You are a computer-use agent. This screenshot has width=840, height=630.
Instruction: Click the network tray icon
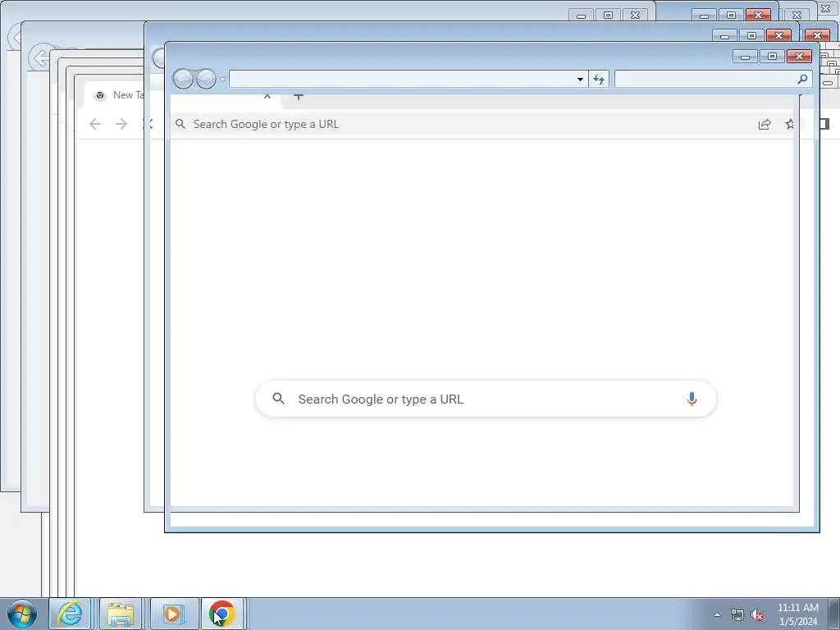click(x=737, y=615)
